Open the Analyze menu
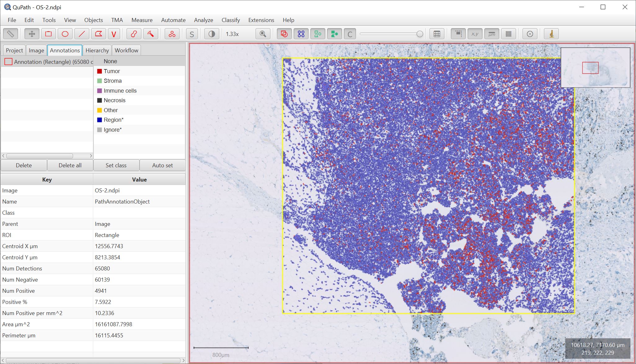Image resolution: width=636 pixels, height=364 pixels. point(203,20)
